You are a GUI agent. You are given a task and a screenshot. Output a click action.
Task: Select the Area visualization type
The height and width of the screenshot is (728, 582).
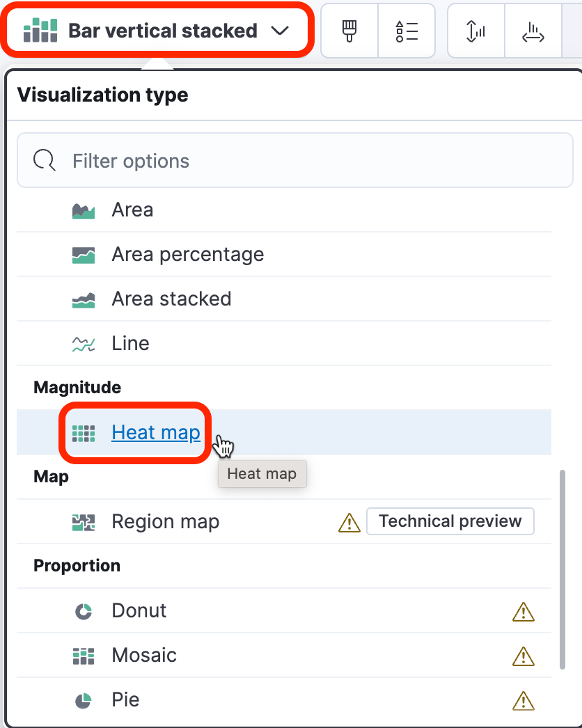point(284,210)
